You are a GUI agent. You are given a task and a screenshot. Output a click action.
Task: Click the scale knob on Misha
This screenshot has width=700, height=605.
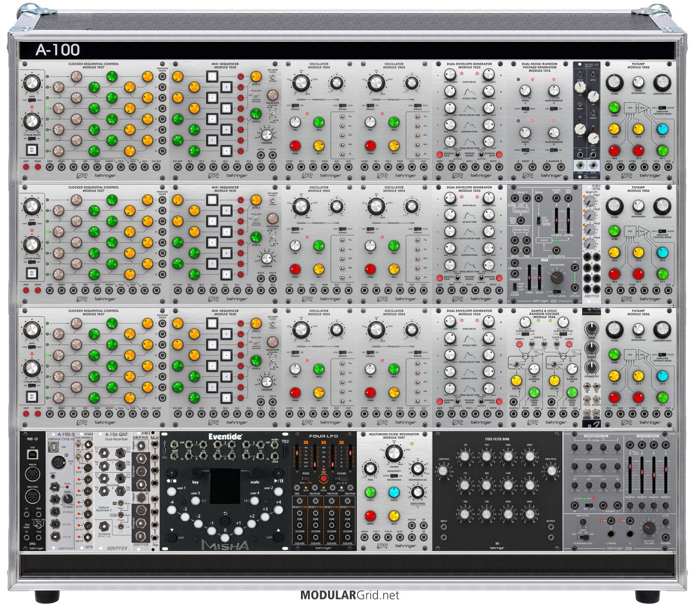(254, 472)
